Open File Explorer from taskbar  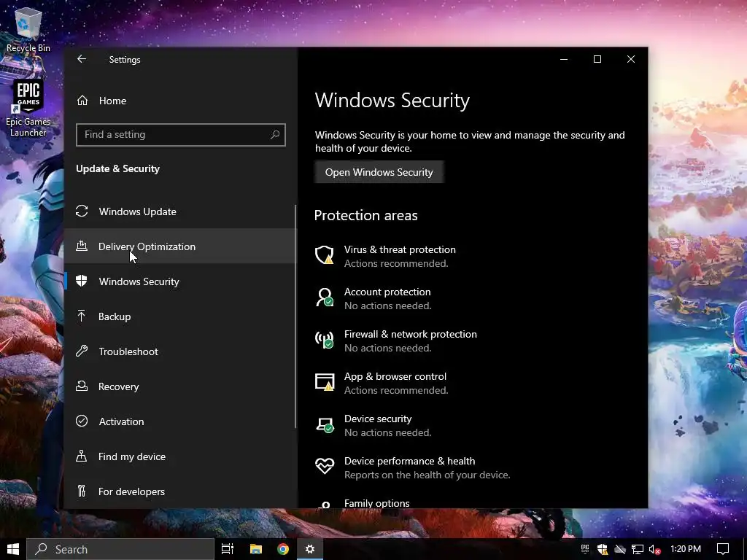pyautogui.click(x=256, y=549)
